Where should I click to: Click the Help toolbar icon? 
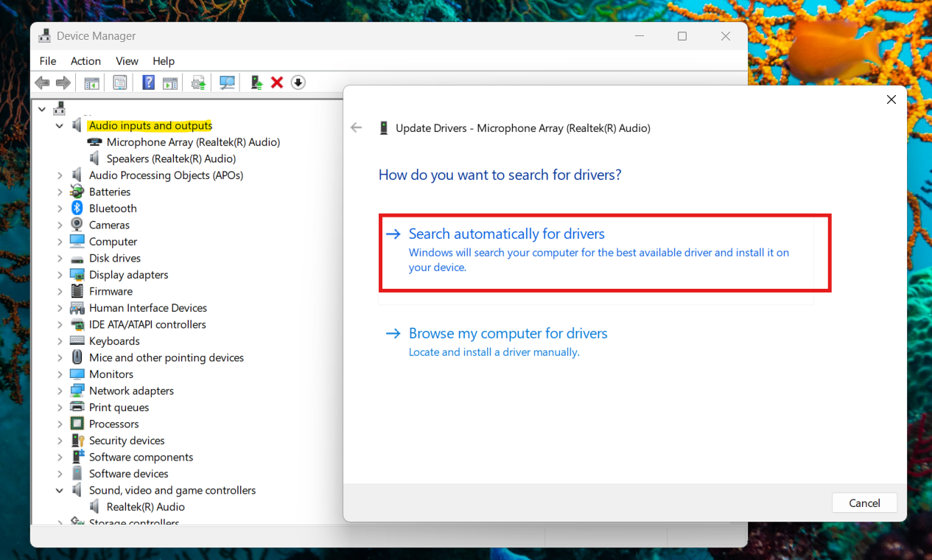pos(147,82)
